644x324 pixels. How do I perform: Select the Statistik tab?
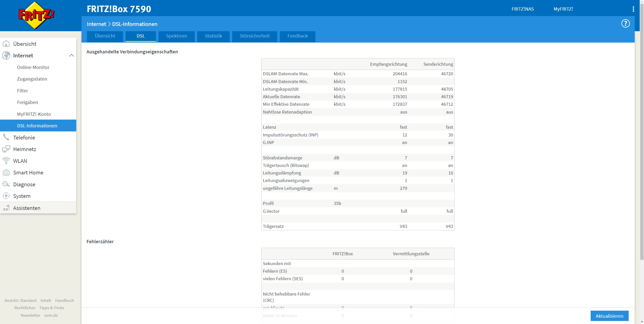click(213, 36)
